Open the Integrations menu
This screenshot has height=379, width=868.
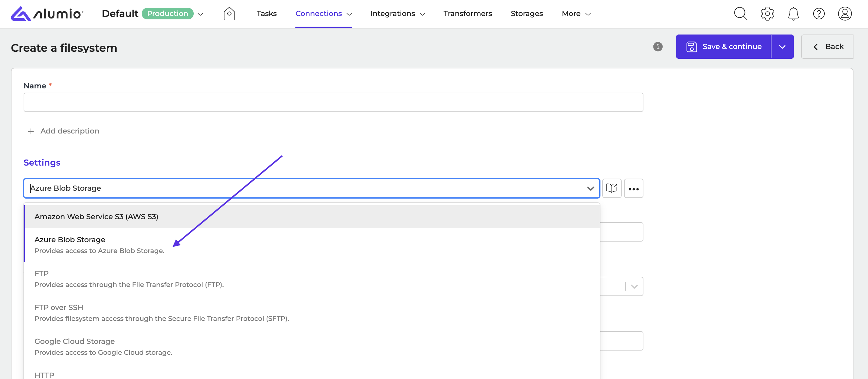(x=398, y=14)
